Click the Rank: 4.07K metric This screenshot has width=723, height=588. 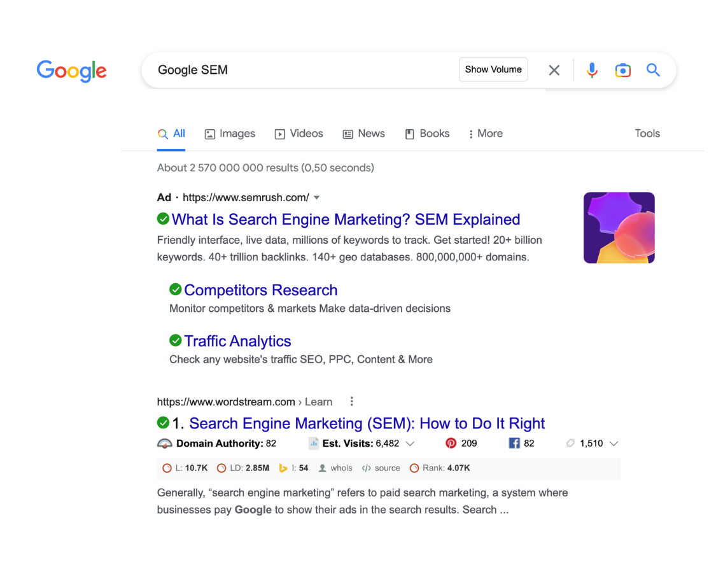pos(440,468)
